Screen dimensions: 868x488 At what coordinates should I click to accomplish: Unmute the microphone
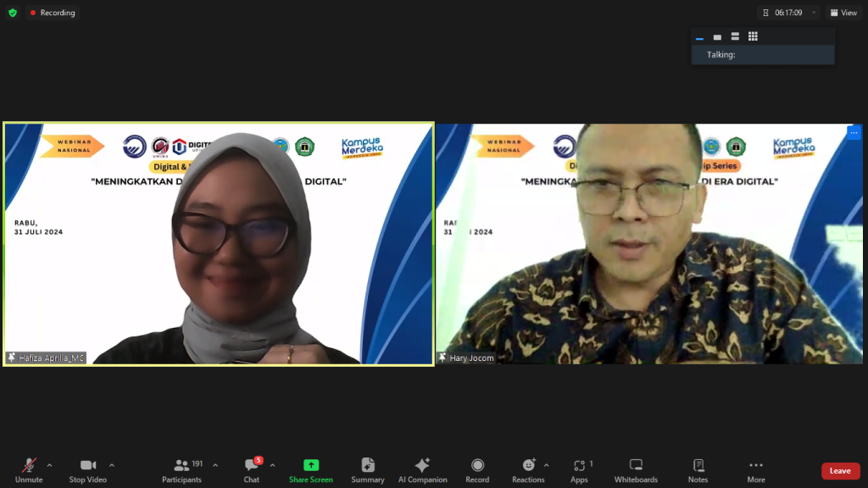tap(28, 470)
